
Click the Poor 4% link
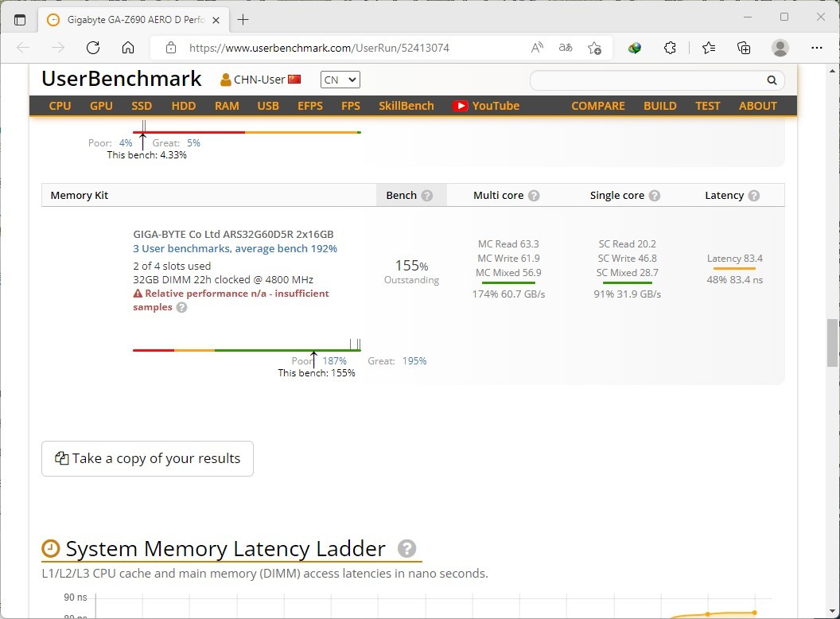coord(126,143)
